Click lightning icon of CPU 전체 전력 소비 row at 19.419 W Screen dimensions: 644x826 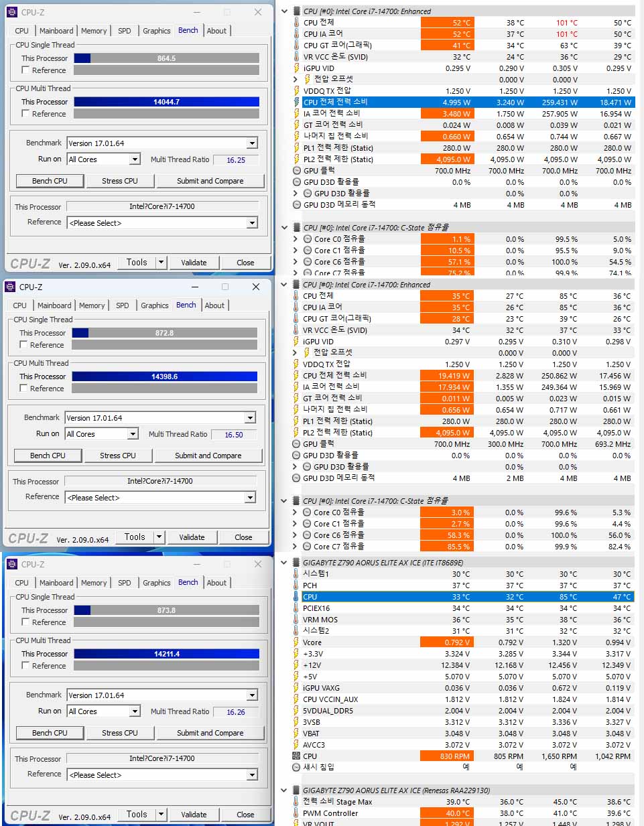point(296,375)
